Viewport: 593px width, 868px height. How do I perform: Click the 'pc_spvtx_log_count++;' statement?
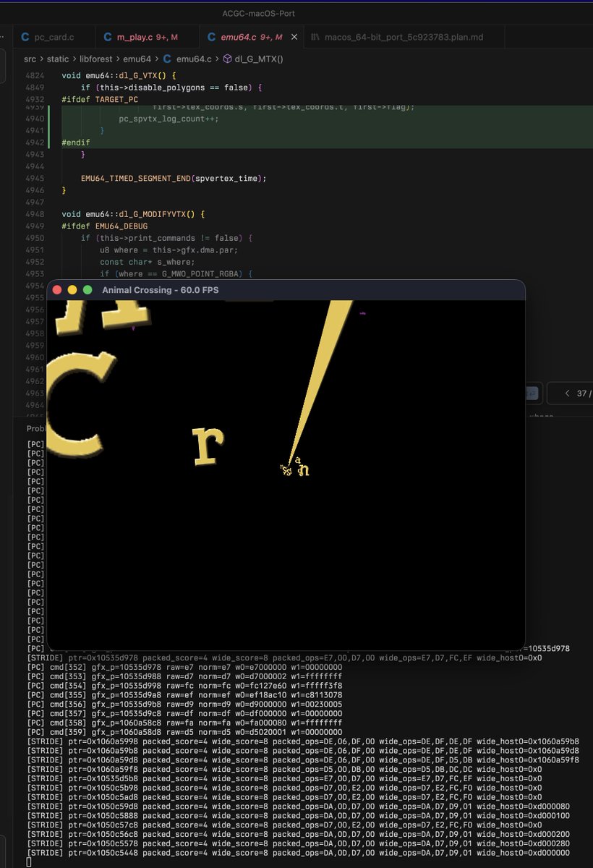169,118
